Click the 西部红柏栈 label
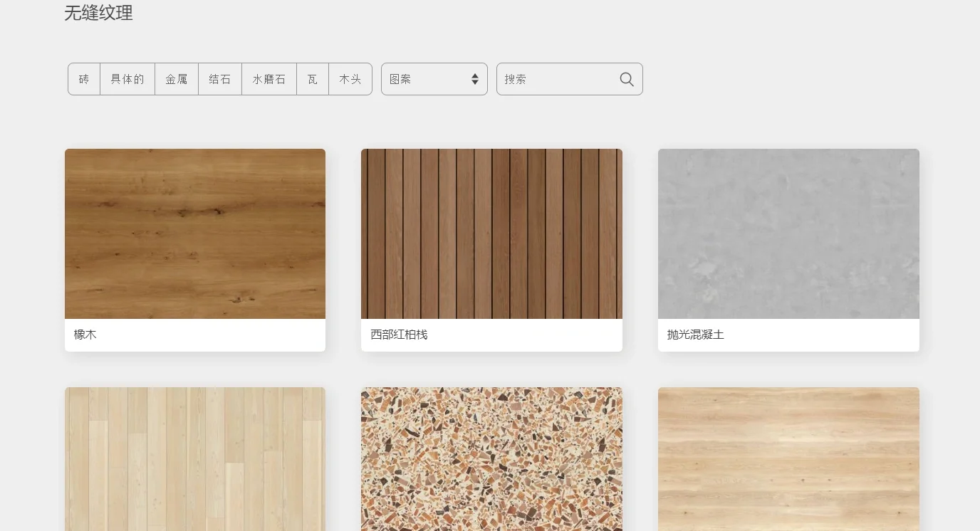 tap(399, 335)
